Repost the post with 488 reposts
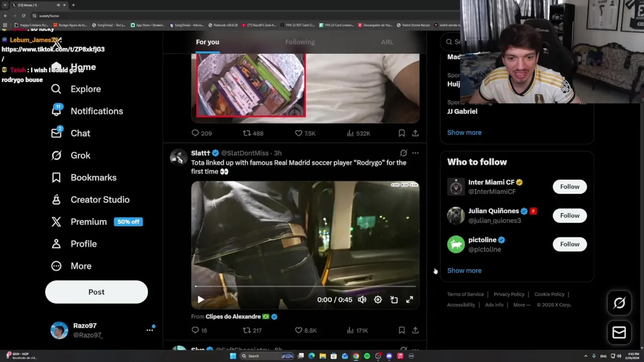644x362 pixels. [x=253, y=133]
